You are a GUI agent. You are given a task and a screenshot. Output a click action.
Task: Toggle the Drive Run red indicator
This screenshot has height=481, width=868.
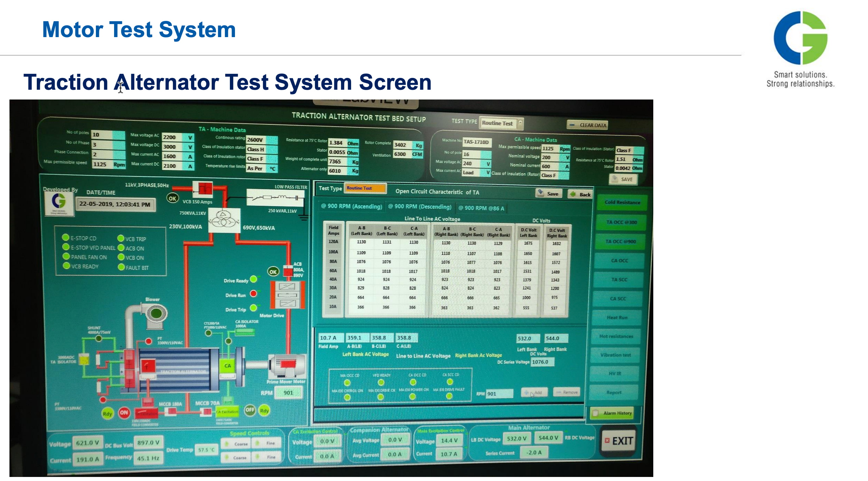(x=253, y=294)
